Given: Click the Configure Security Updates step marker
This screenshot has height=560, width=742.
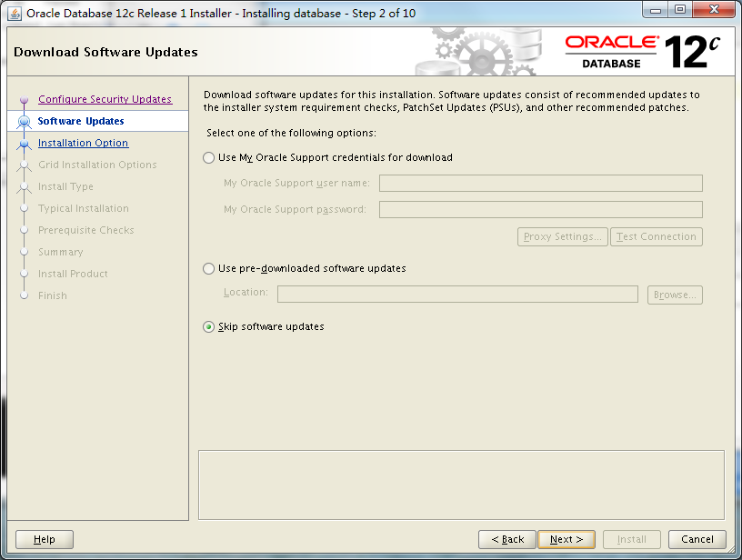Looking at the screenshot, I should (24, 99).
